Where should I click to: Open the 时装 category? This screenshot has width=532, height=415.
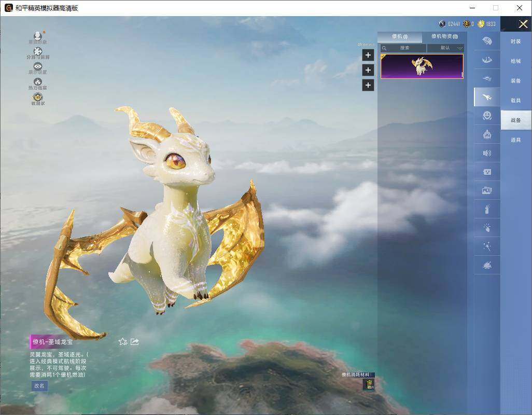coord(516,41)
